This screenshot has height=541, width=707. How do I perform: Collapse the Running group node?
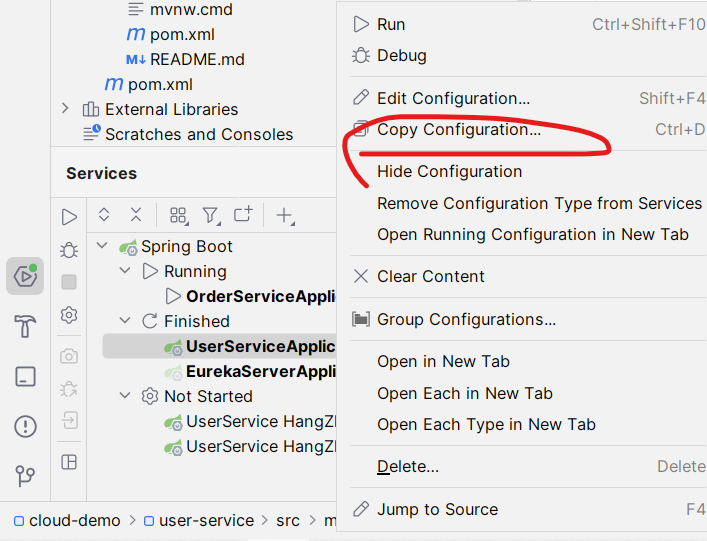click(x=125, y=271)
